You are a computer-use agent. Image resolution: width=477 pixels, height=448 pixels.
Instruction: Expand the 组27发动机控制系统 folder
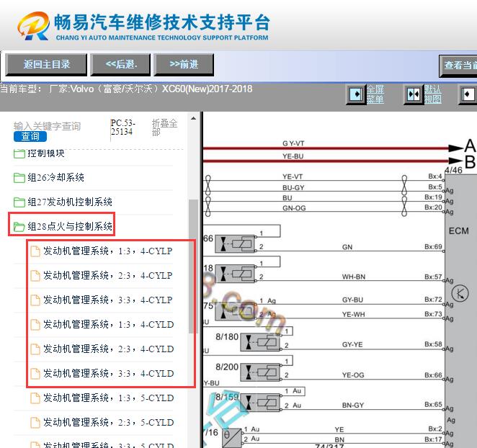tap(70, 202)
